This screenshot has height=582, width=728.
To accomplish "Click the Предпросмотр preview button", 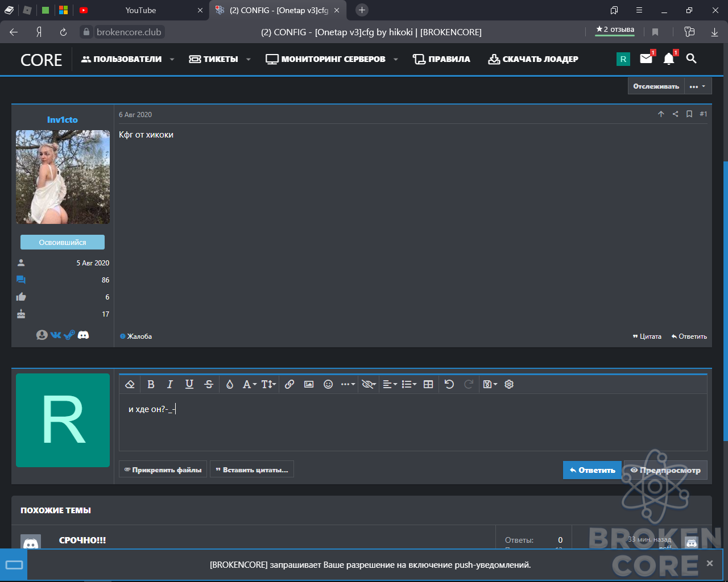I will coord(665,470).
